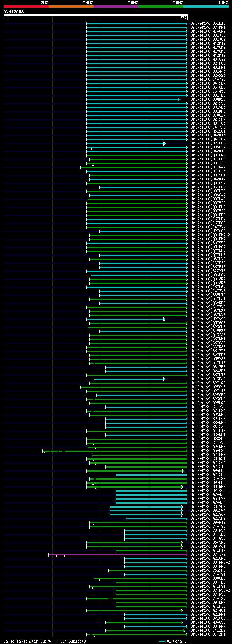
Task: Open hit UniRef100_A4ZKI2
Action: 208,43
